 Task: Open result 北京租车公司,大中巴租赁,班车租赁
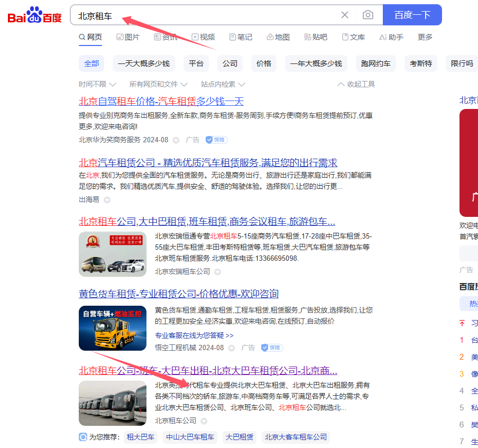(x=207, y=222)
